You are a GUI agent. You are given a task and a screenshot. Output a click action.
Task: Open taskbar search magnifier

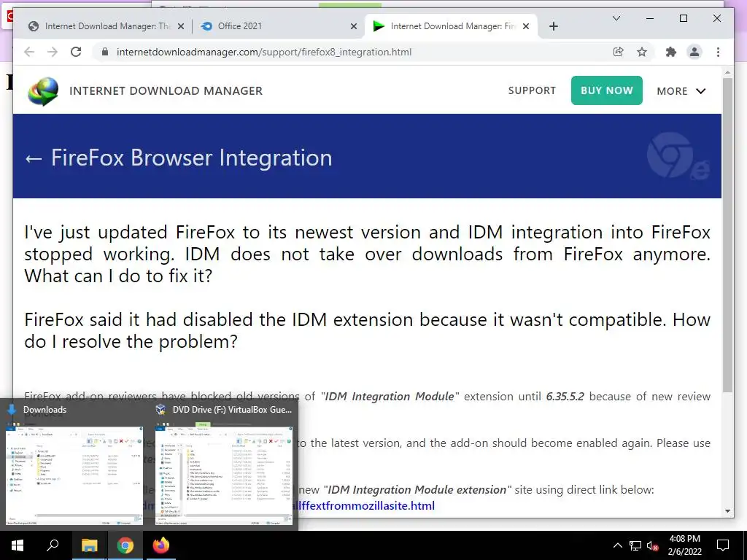(53, 545)
